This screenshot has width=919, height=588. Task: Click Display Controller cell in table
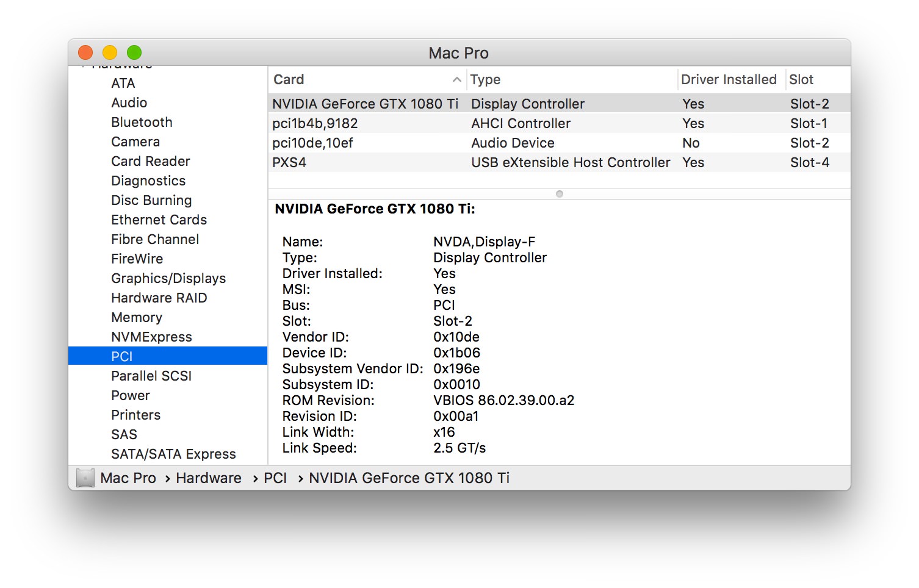(528, 104)
